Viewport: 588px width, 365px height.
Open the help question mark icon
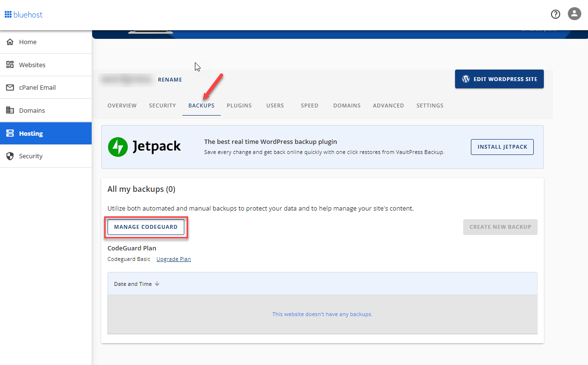[555, 14]
